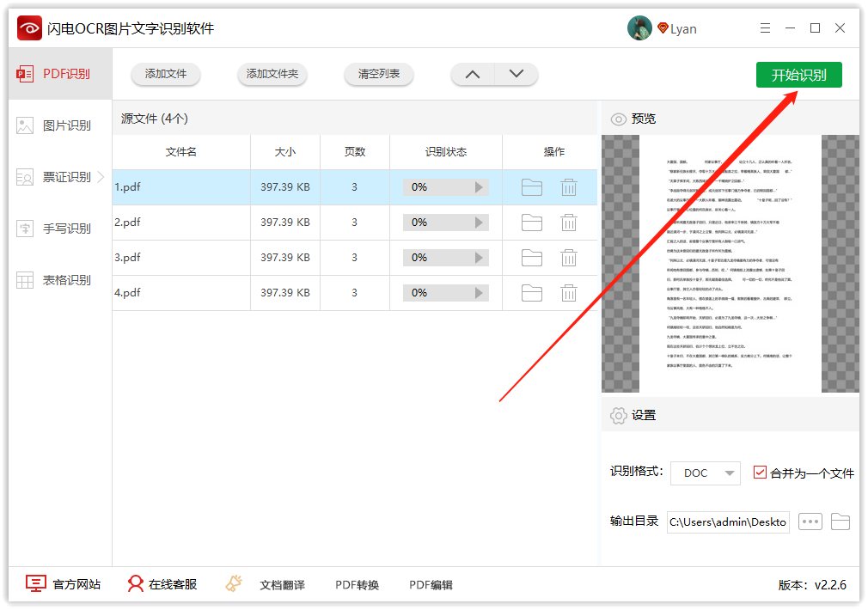
Task: Move selected file up with up arrow
Action: coord(472,74)
